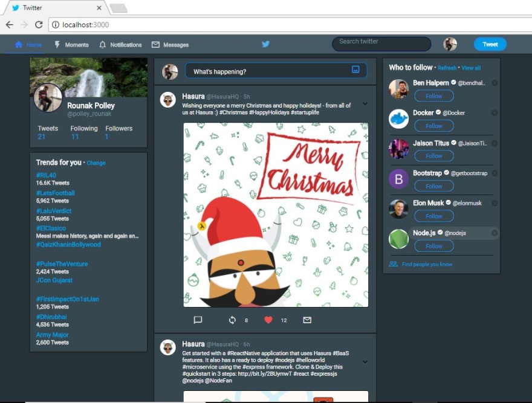Click browser back arrow
This screenshot has height=403, width=532.
10,25
